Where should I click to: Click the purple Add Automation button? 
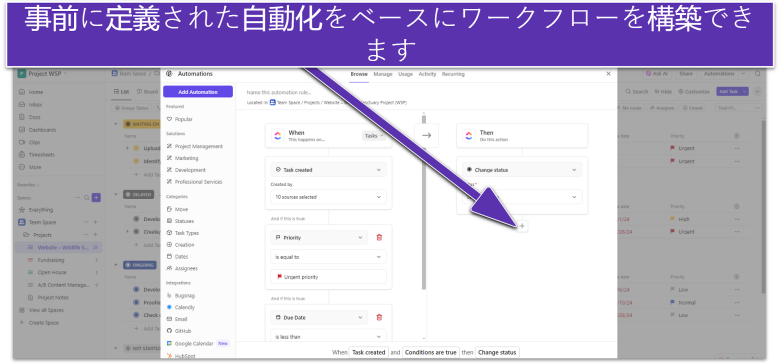click(x=197, y=92)
